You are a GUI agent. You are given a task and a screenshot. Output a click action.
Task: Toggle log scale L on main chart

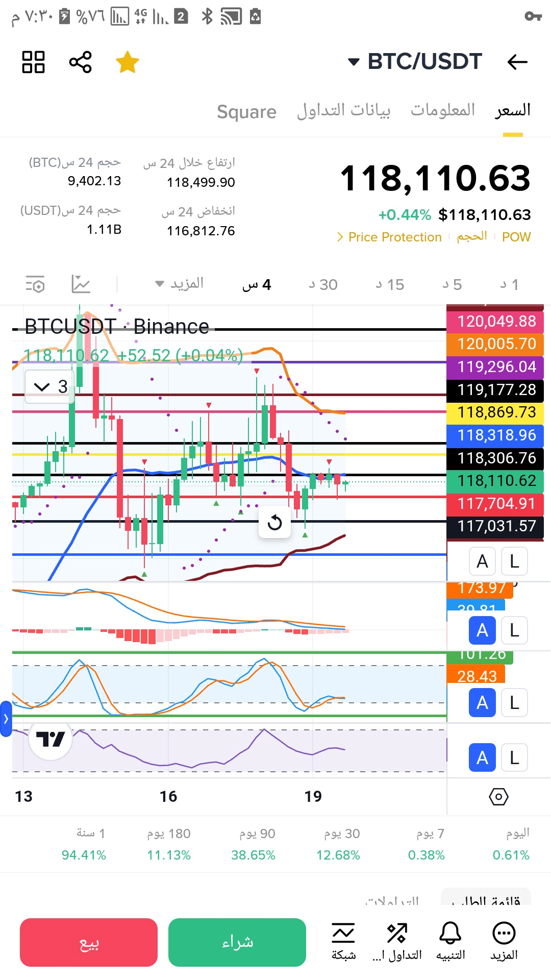[x=514, y=561]
